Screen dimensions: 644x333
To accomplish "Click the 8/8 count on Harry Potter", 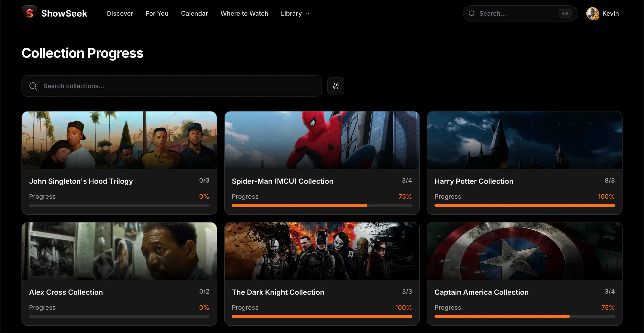I will (610, 180).
